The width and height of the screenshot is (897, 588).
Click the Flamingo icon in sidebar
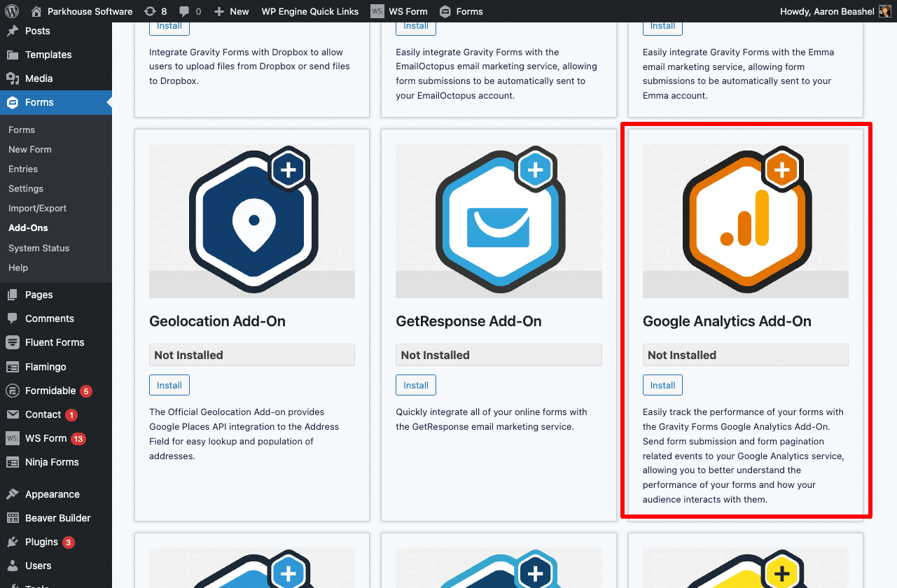(13, 367)
